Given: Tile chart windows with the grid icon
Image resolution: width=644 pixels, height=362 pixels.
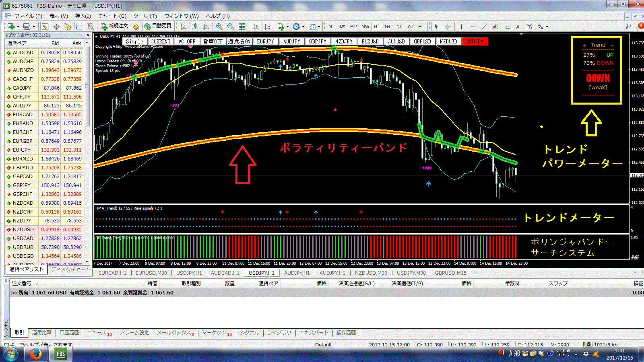Looking at the screenshot, I should click(x=242, y=27).
